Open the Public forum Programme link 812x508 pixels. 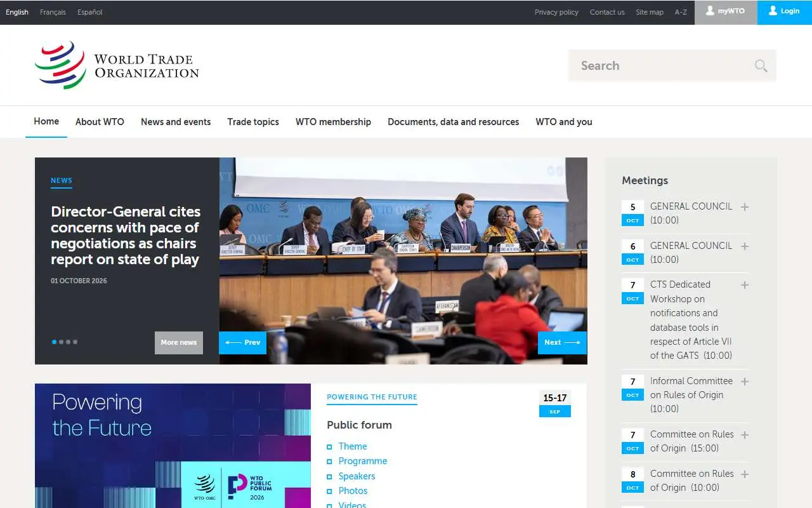pos(363,461)
